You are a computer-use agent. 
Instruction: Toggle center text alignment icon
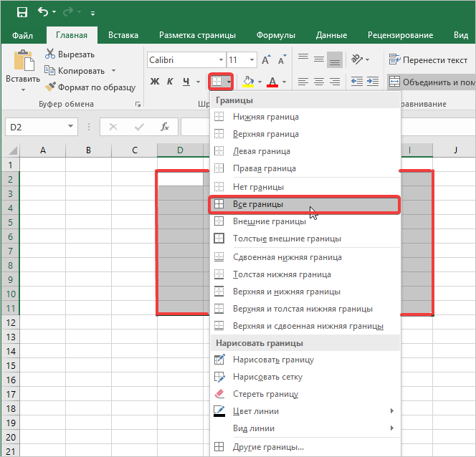pos(319,82)
